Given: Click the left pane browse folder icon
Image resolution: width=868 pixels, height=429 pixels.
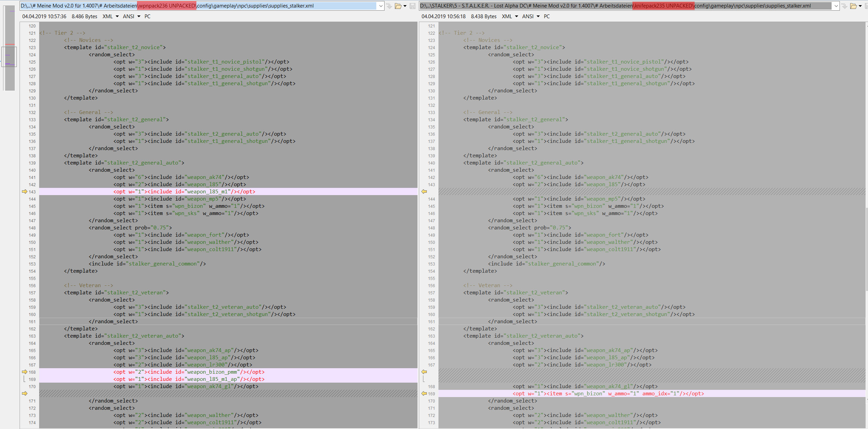Looking at the screenshot, I should click(398, 6).
